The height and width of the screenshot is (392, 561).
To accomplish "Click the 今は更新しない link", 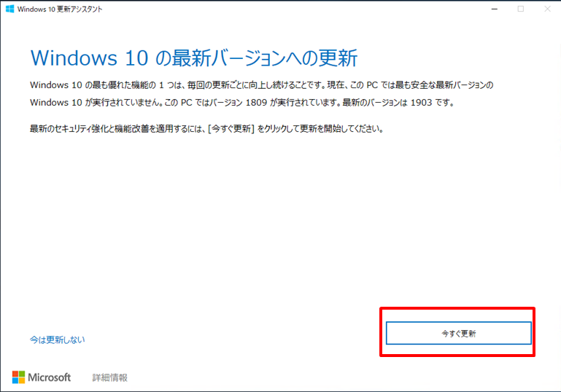I will tap(57, 340).
